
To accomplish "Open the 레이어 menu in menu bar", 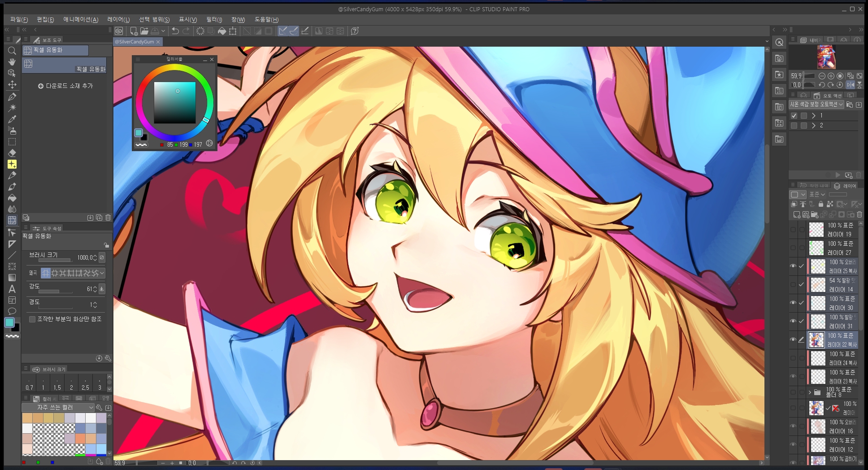I will [x=118, y=20].
